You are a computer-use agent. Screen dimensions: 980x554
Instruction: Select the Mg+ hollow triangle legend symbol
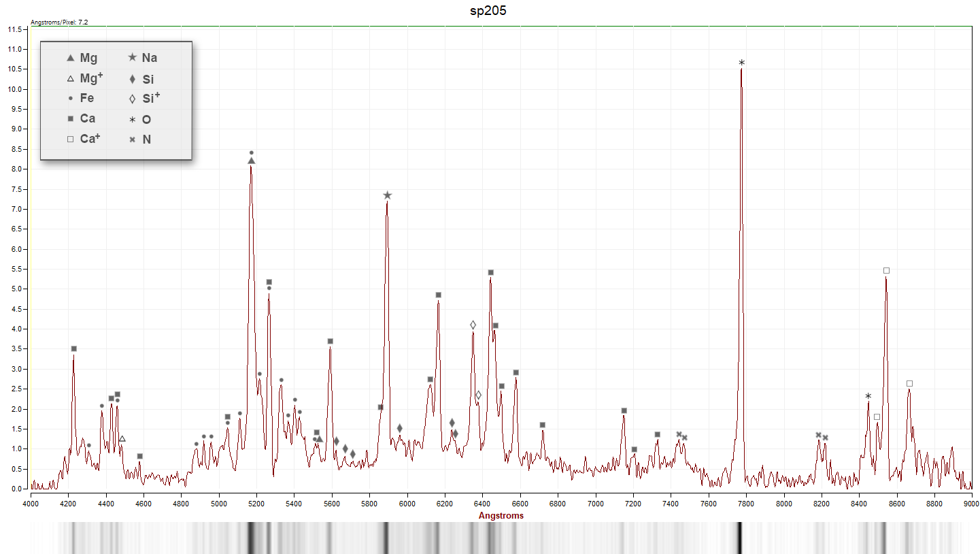(x=70, y=78)
